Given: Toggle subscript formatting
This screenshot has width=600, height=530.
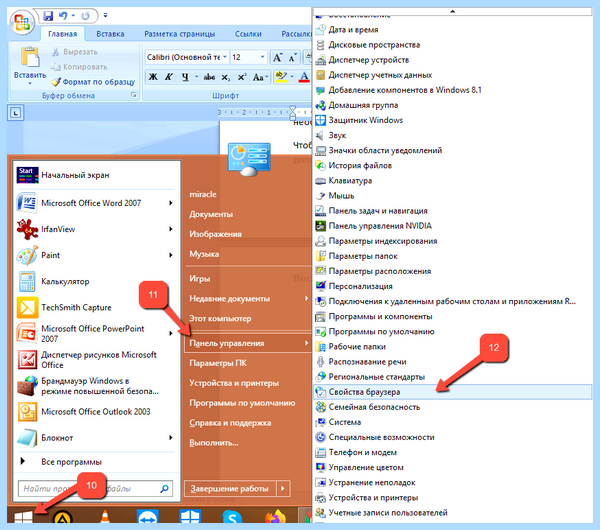Looking at the screenshot, I should click(226, 77).
